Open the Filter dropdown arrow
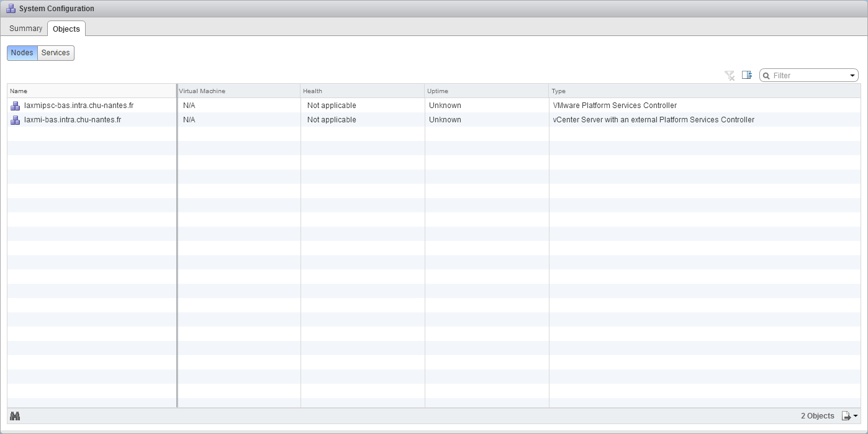 point(852,76)
